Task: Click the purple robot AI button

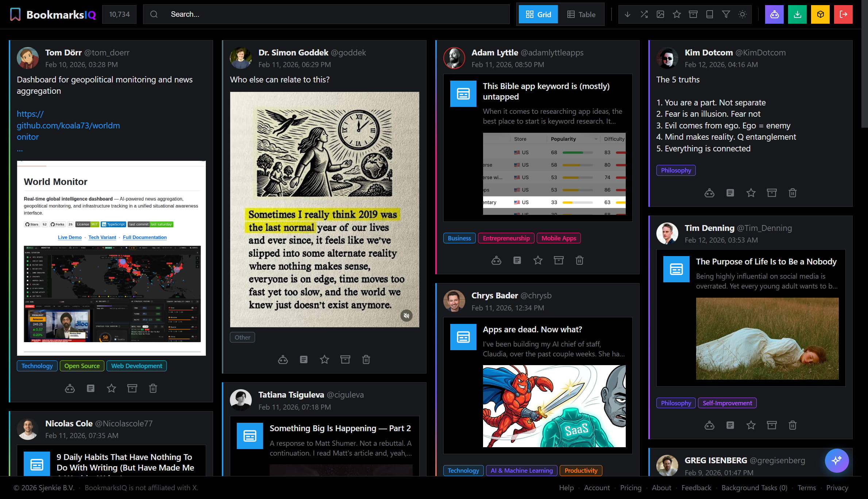Action: click(774, 14)
